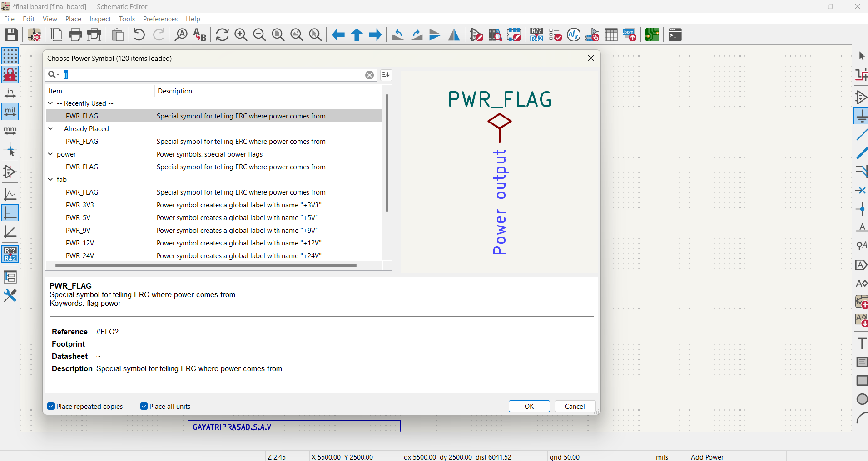Select PWR_12V symbol row
This screenshot has width=868, height=461.
214,243
